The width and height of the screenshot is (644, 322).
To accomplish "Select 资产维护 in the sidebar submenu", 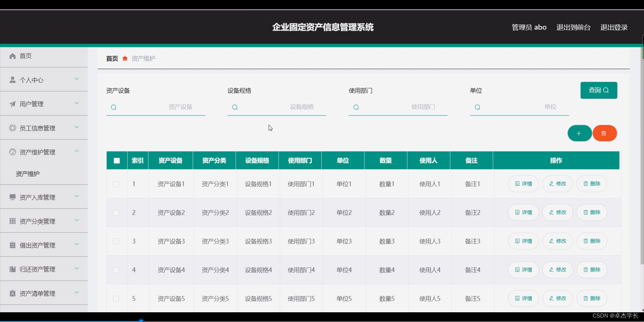I will coord(28,173).
